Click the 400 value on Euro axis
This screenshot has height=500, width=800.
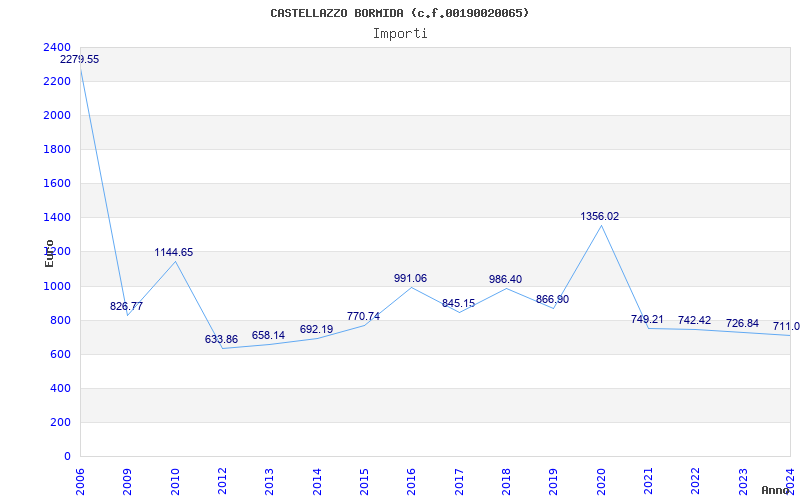(61, 389)
